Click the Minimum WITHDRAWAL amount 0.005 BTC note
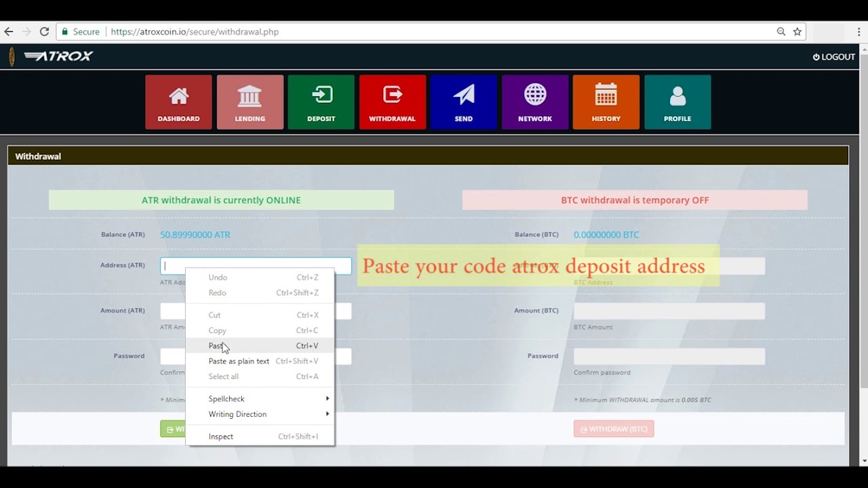 point(642,400)
